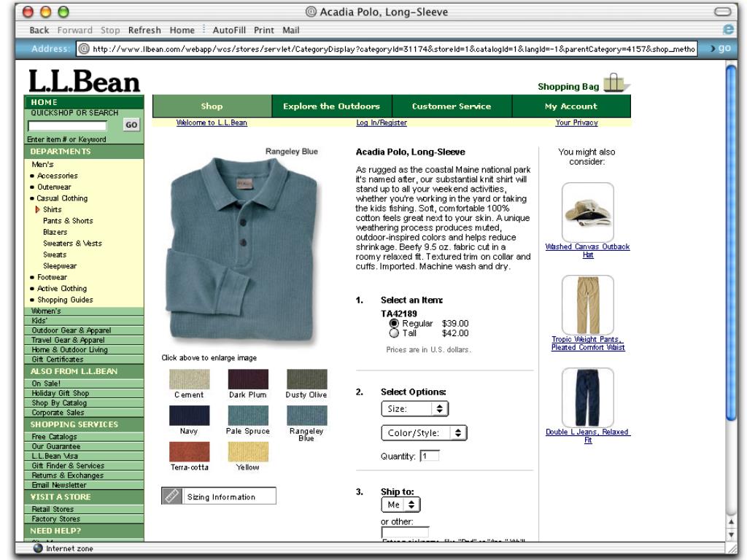Open the Double L Jeans image
Viewport: 747px width, 560px height.
587,397
